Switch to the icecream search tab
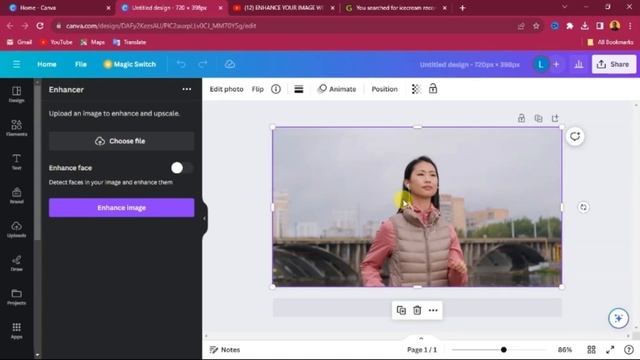The image size is (640, 360). [x=396, y=8]
